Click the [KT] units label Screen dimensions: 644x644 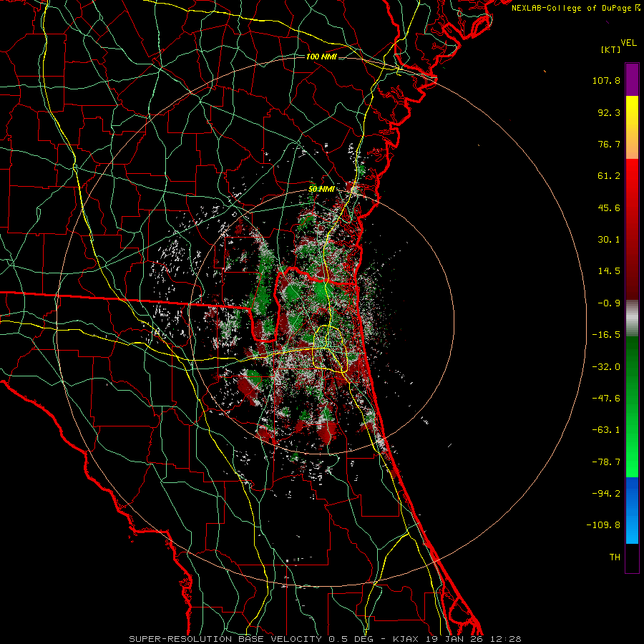pyautogui.click(x=610, y=49)
